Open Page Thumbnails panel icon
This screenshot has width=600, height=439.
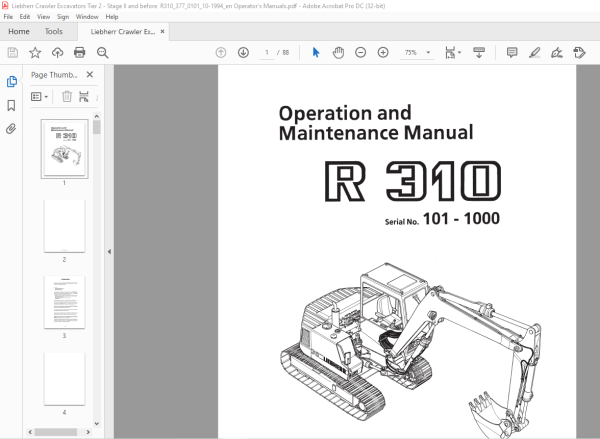point(11,82)
